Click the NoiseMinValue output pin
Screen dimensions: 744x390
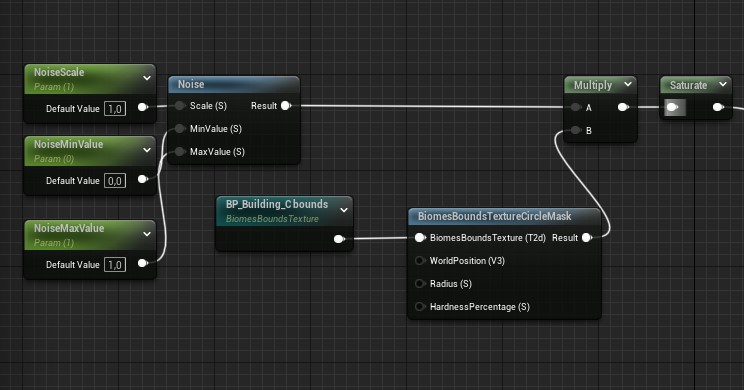pyautogui.click(x=142, y=179)
